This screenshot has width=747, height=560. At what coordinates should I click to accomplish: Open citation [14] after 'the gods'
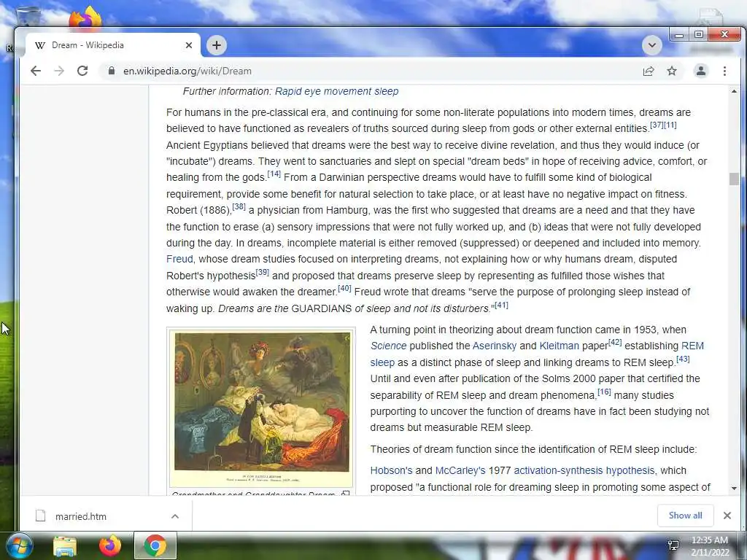(274, 174)
